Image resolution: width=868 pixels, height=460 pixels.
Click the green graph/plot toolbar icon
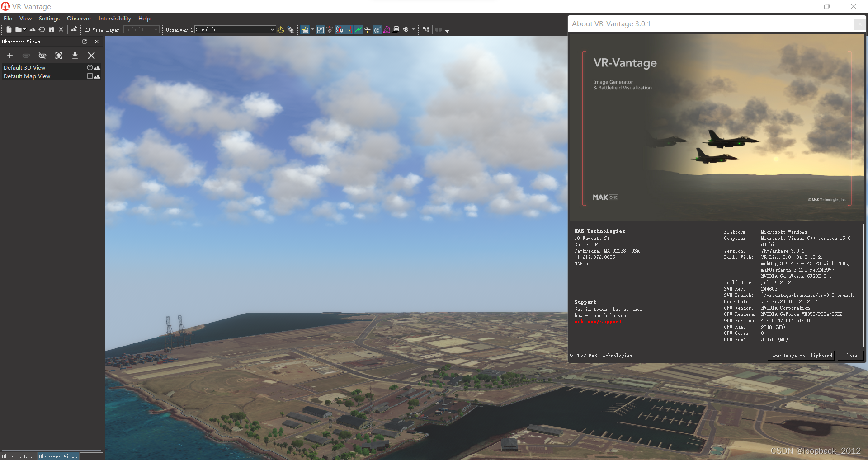pos(359,29)
